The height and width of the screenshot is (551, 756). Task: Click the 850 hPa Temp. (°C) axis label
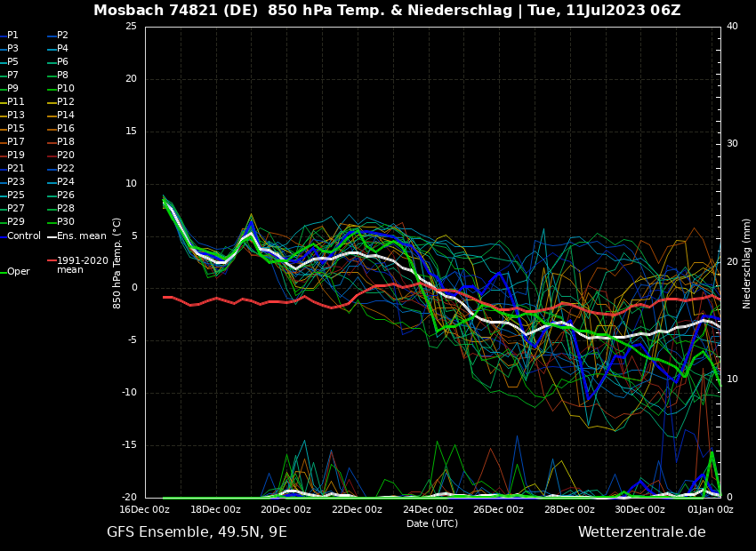tap(117, 263)
